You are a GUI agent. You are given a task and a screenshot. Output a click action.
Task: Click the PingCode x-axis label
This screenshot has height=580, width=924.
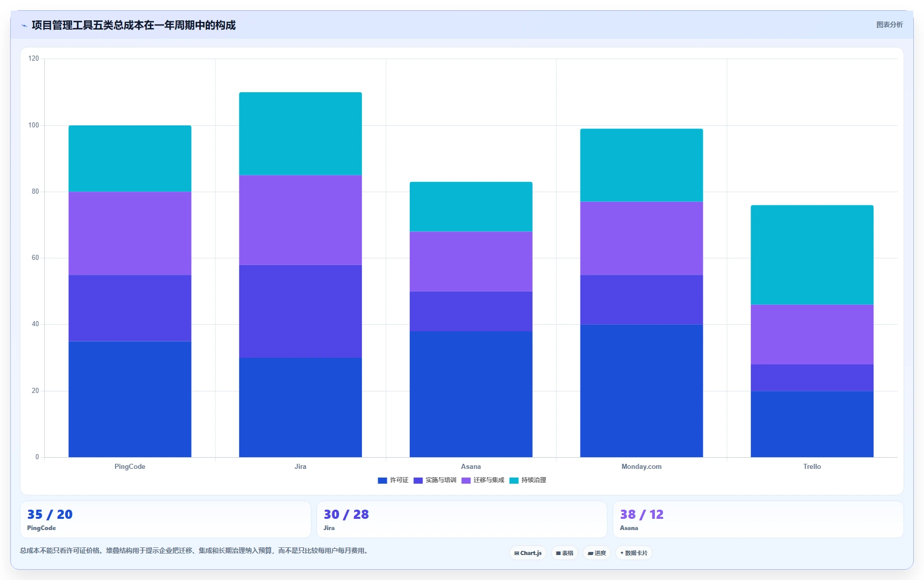click(x=130, y=466)
